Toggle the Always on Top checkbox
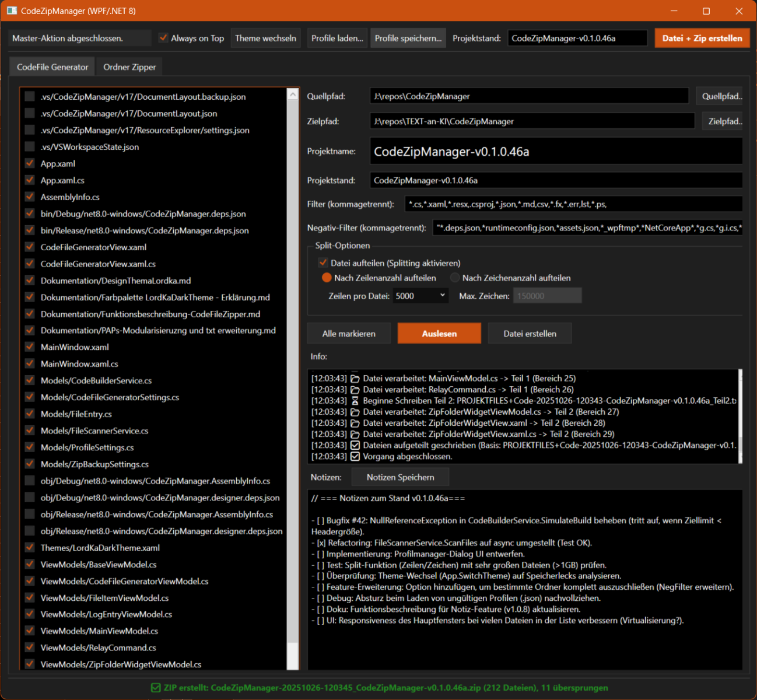Screen dimensions: 757x700 [163, 38]
